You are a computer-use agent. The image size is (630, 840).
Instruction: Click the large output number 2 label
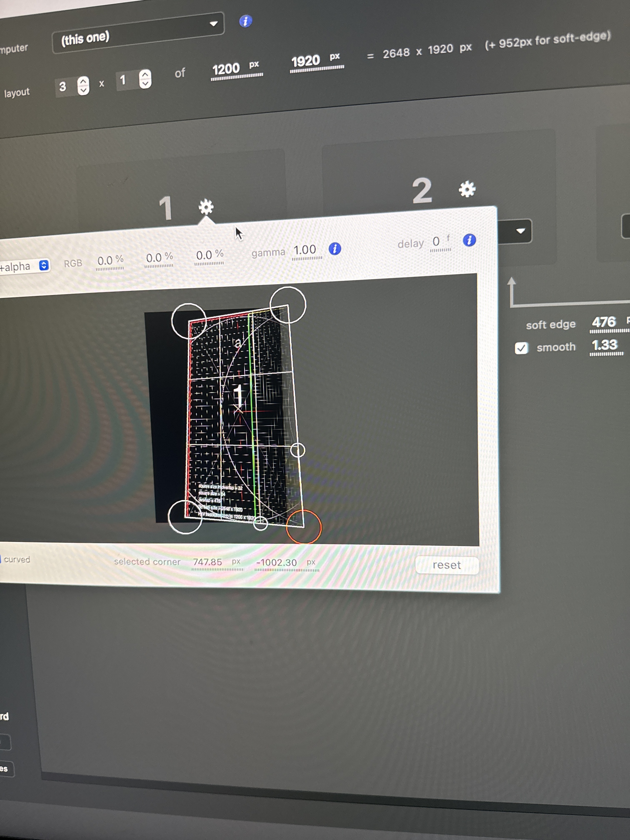[422, 190]
